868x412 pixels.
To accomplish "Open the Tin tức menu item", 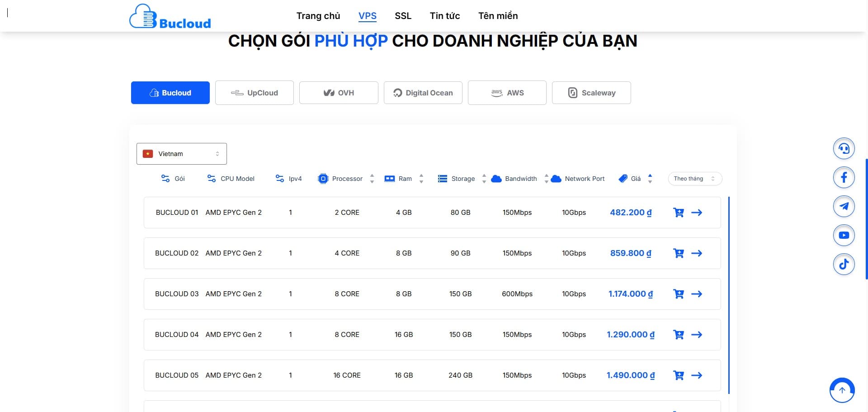I will point(445,15).
